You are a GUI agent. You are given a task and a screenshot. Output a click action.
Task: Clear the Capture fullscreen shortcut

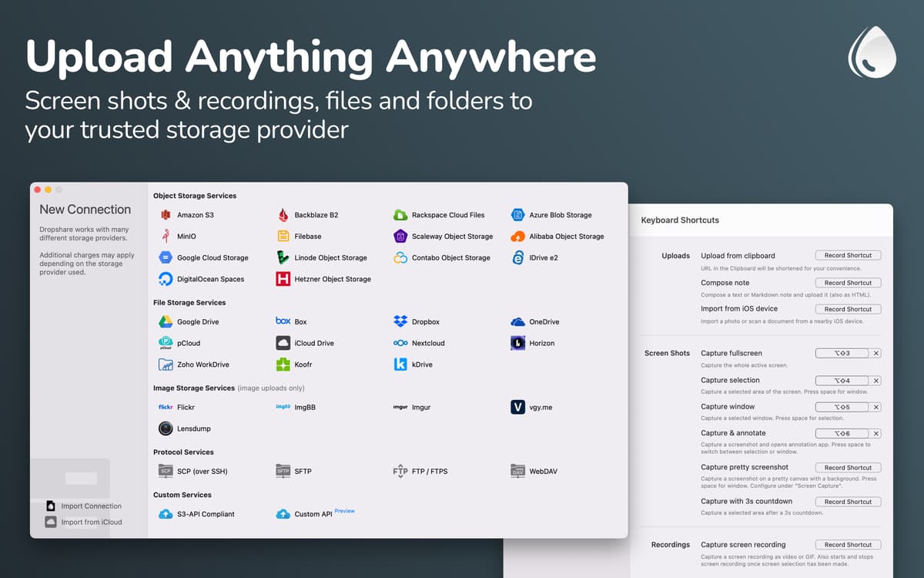tap(876, 354)
